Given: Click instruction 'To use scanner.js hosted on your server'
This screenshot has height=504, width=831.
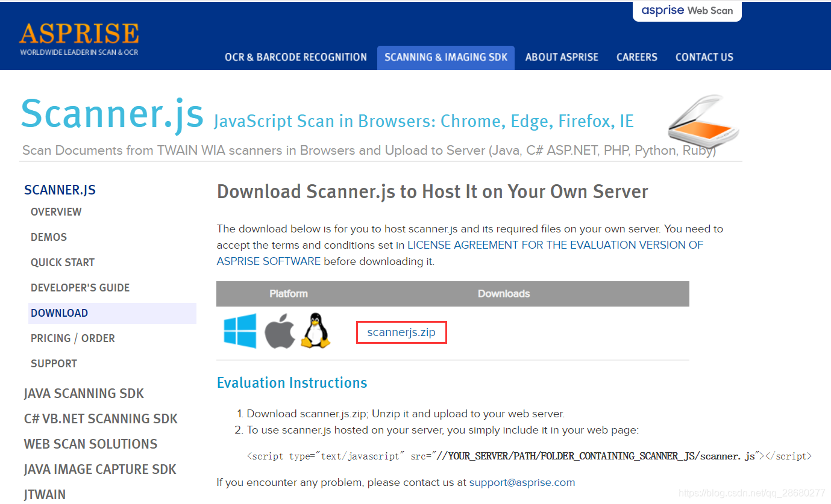Looking at the screenshot, I should pyautogui.click(x=442, y=430).
